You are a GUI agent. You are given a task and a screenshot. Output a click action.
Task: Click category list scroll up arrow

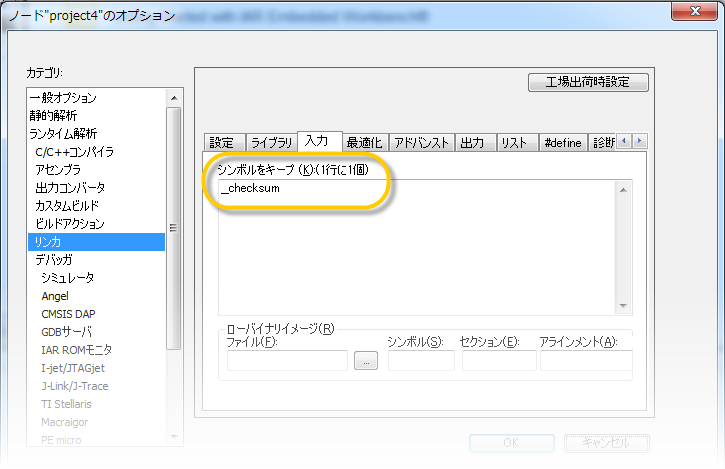pyautogui.click(x=174, y=98)
